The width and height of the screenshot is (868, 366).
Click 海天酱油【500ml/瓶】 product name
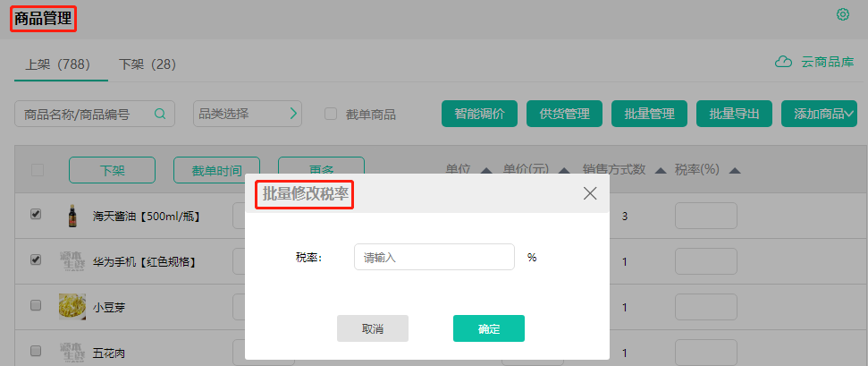click(146, 217)
